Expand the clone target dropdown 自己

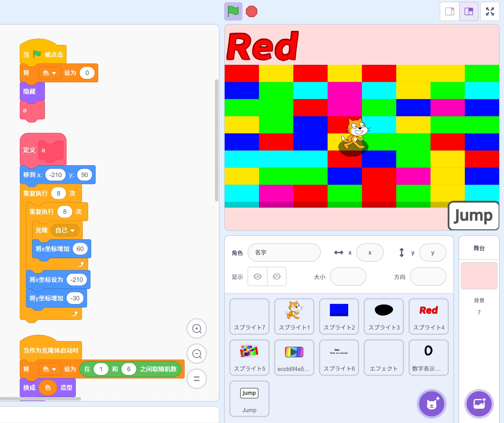[65, 230]
